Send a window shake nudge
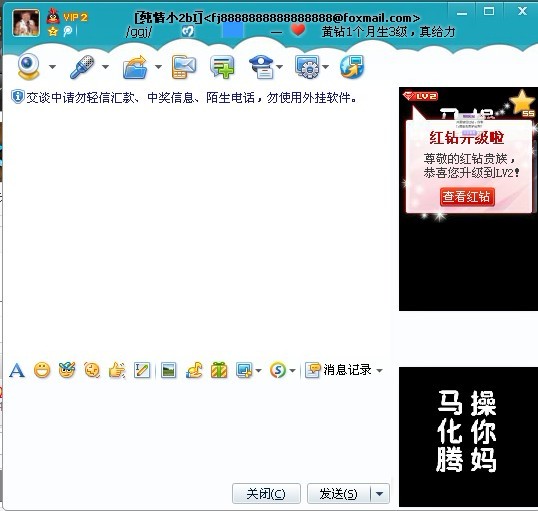The height and width of the screenshot is (511, 538). coord(92,370)
